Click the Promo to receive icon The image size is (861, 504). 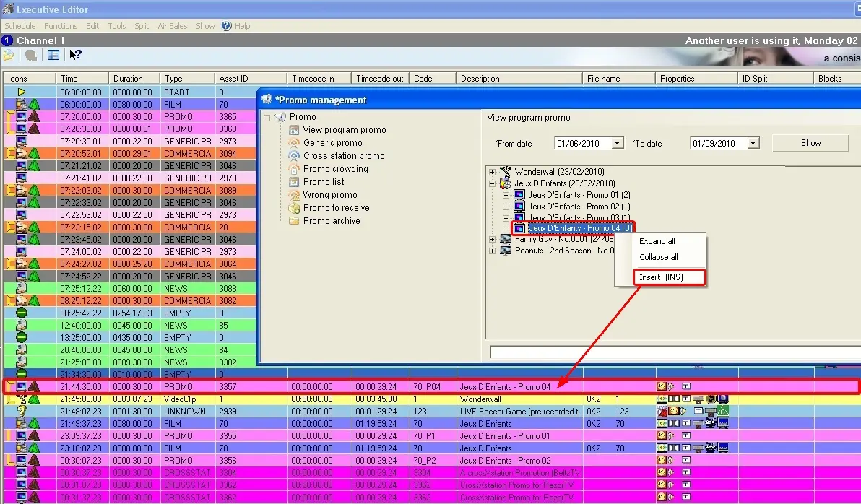pyautogui.click(x=294, y=208)
